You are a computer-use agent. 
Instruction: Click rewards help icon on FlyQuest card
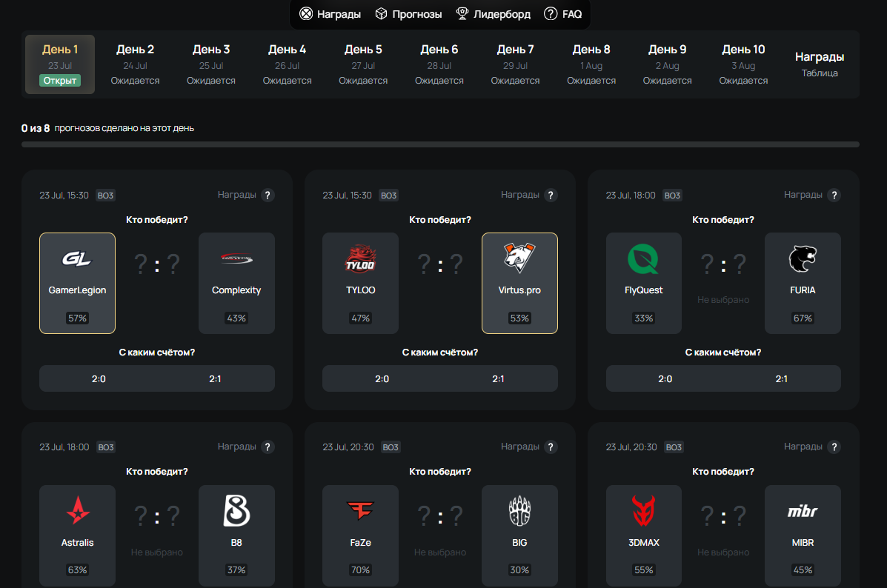(x=834, y=195)
